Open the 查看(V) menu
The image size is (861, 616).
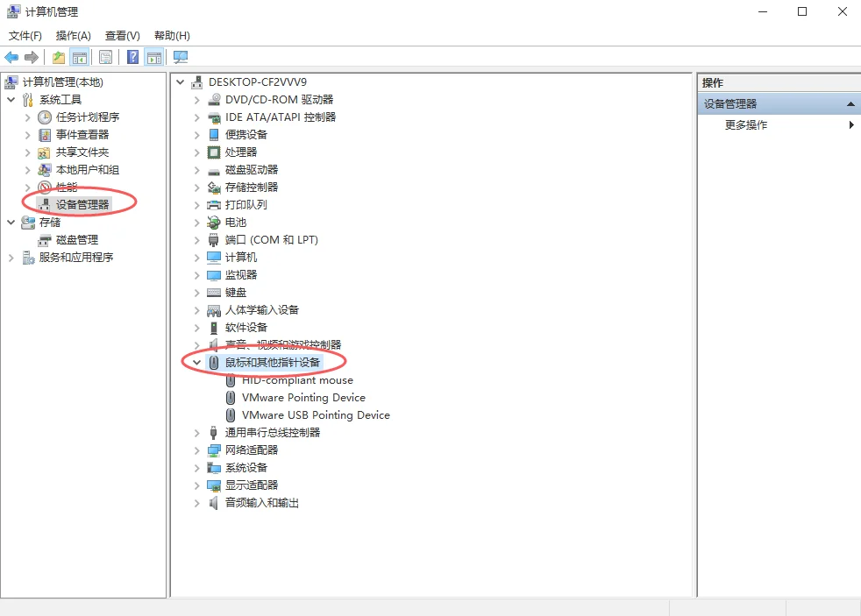123,36
